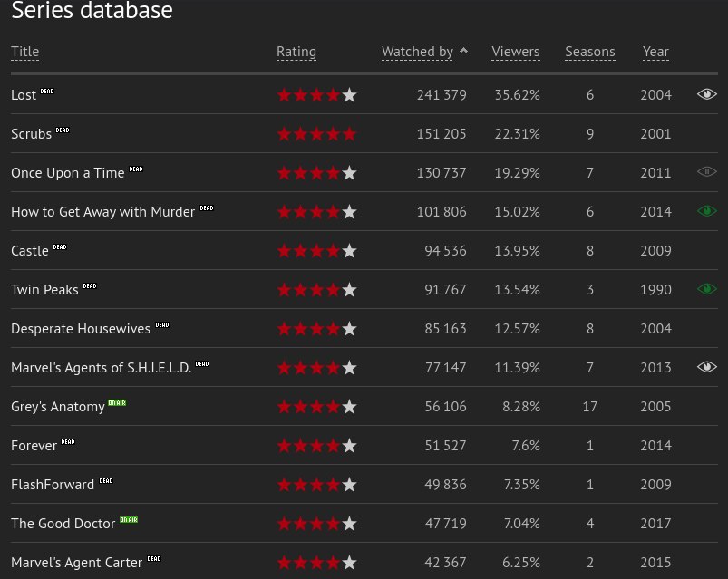Click the eye icon in the Lost row
Screen dimensions: 728x579
(x=706, y=94)
